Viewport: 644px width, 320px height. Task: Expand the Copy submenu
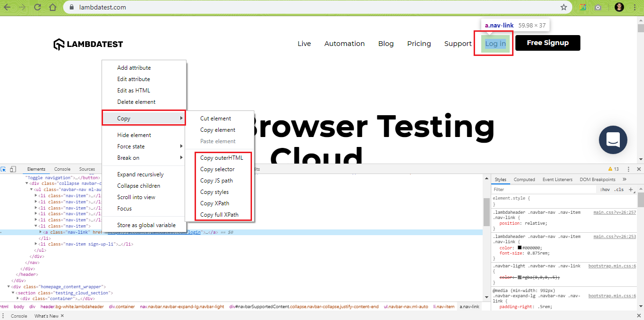(144, 119)
